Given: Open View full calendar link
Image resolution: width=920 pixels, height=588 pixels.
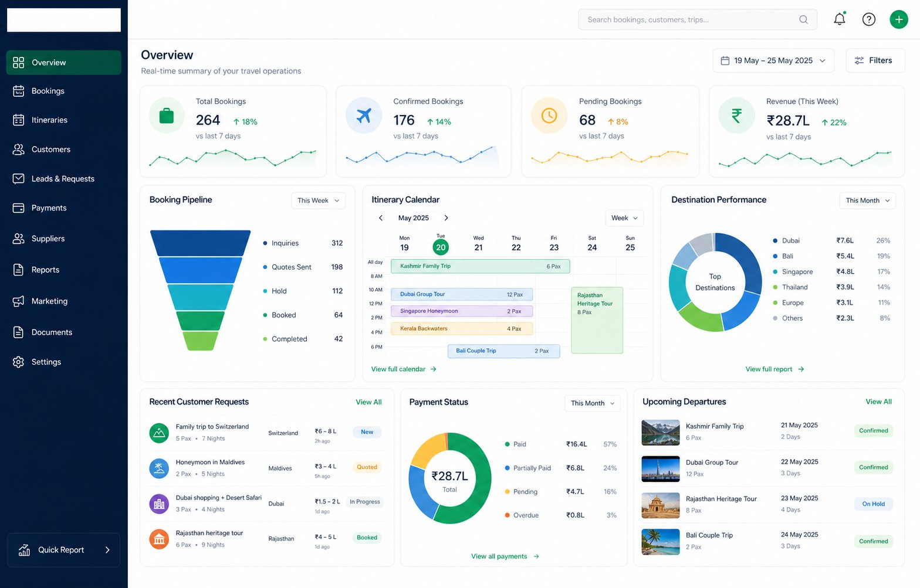Looking at the screenshot, I should [404, 369].
